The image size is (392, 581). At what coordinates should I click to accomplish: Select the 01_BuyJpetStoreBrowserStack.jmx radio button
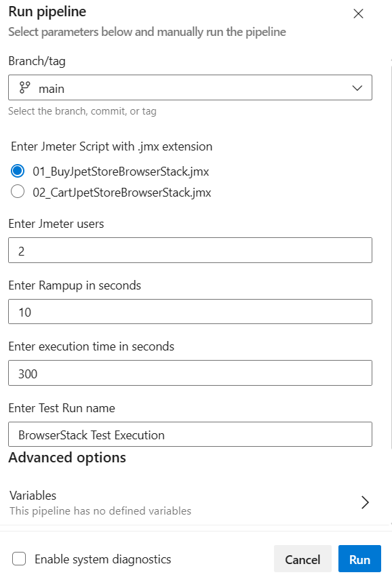tap(18, 172)
